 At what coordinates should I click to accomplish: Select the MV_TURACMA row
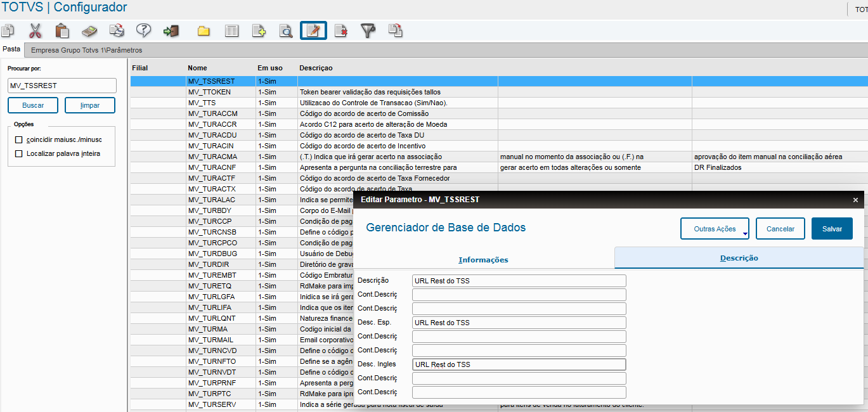[499, 157]
